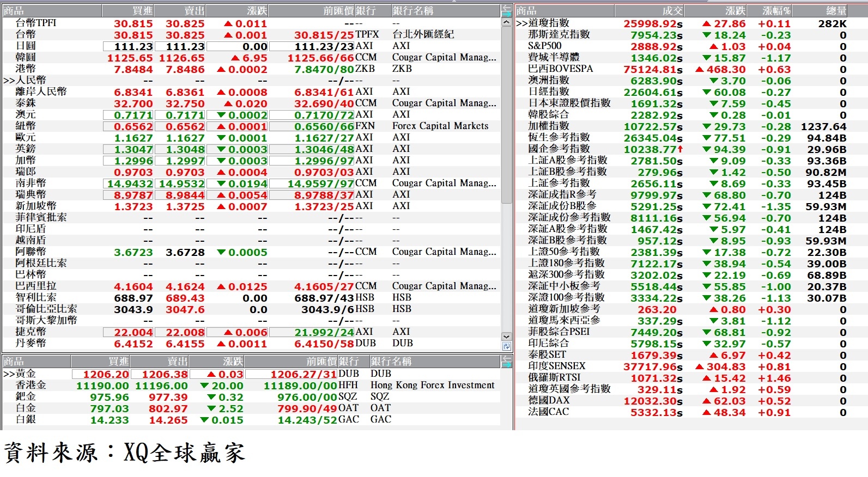Select the 滬深300參考指數 row

click(691, 274)
